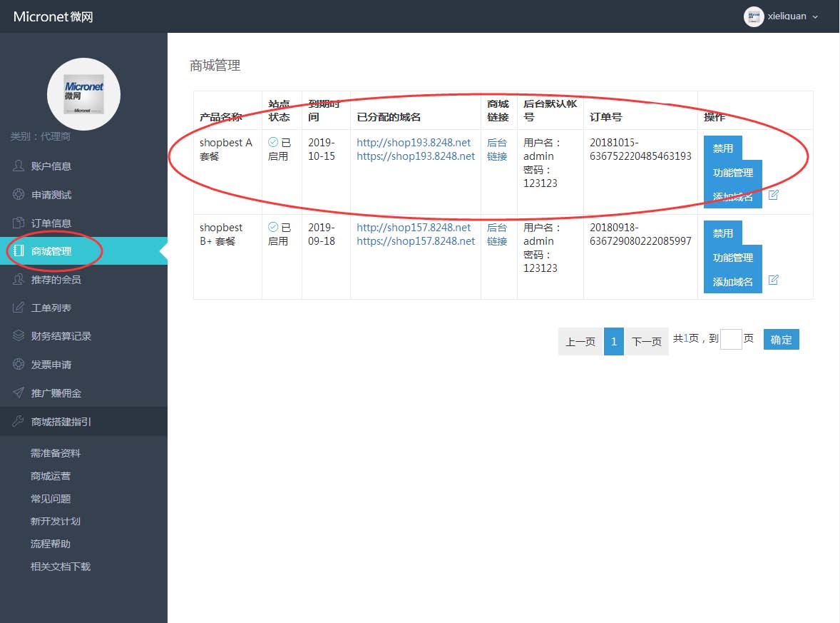
Task: Open the 需准备资料 submenu link
Action: point(55,453)
